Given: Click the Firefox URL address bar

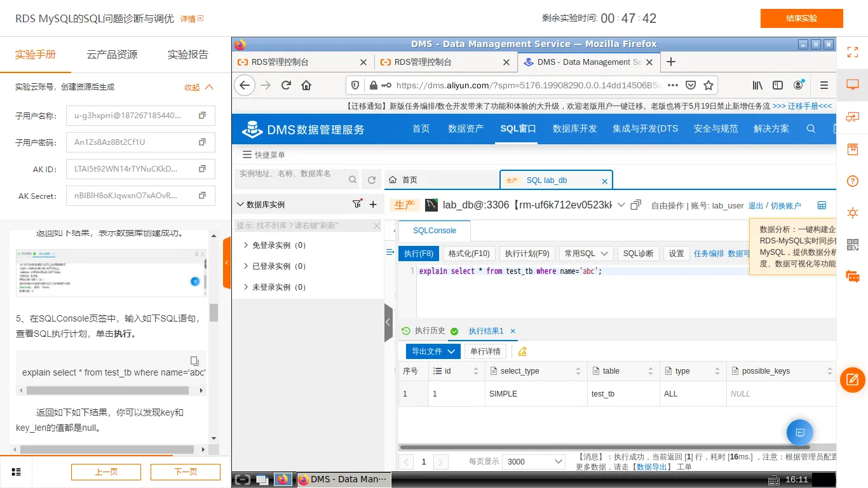Looking at the screenshot, I should pyautogui.click(x=527, y=85).
